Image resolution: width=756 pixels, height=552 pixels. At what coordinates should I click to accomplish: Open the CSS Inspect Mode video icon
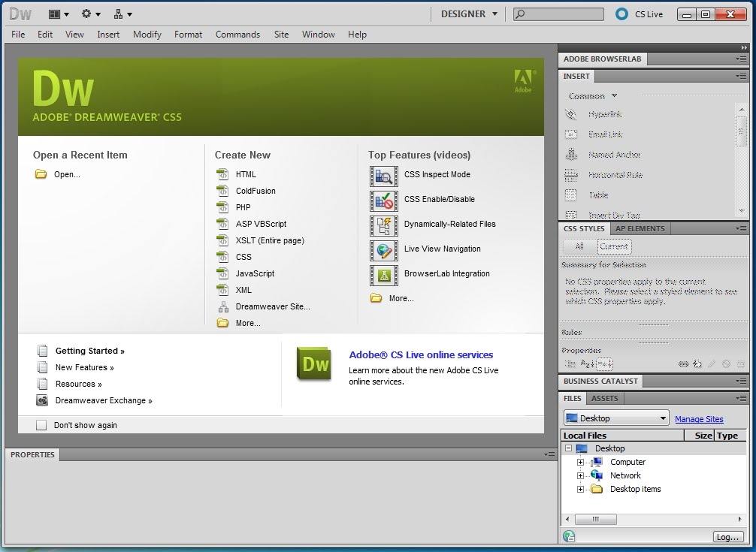tap(384, 176)
